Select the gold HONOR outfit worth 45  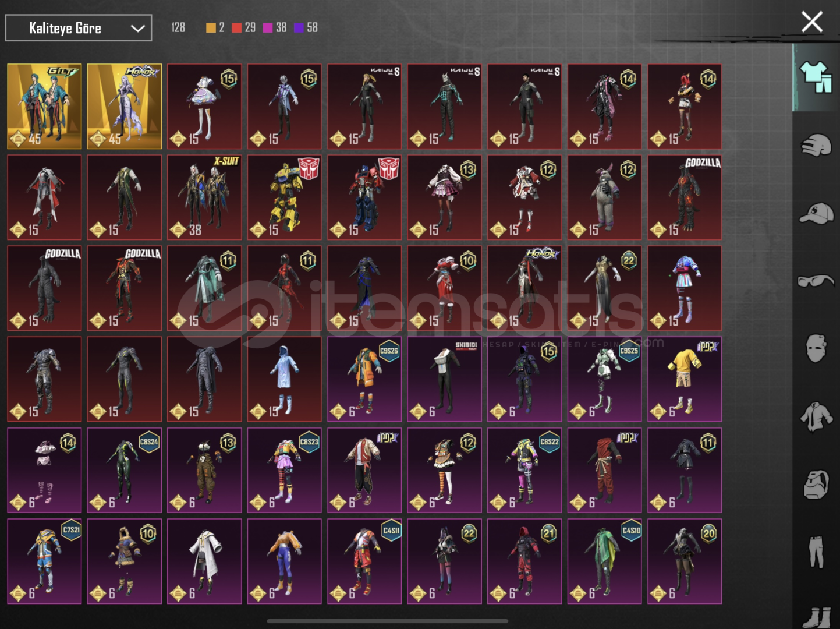(x=125, y=107)
